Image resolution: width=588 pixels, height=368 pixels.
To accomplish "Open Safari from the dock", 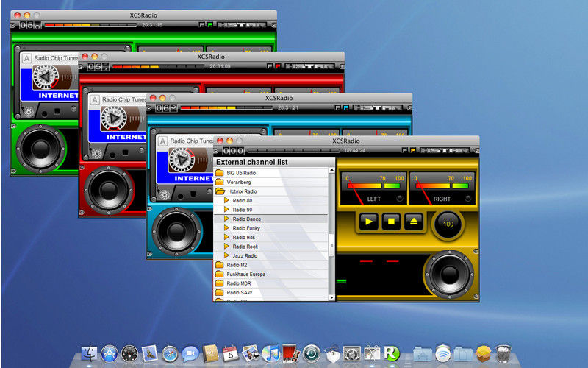I will tap(170, 354).
